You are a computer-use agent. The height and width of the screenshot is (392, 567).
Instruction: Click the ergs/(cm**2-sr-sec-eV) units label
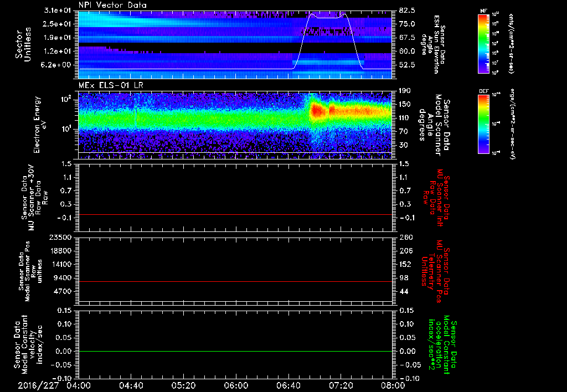pyautogui.click(x=512, y=124)
